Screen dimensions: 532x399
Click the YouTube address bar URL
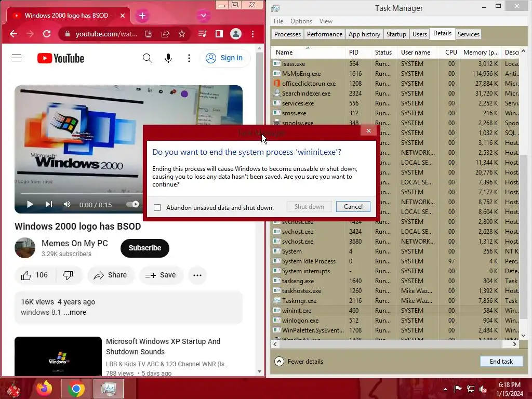pyautogui.click(x=106, y=34)
